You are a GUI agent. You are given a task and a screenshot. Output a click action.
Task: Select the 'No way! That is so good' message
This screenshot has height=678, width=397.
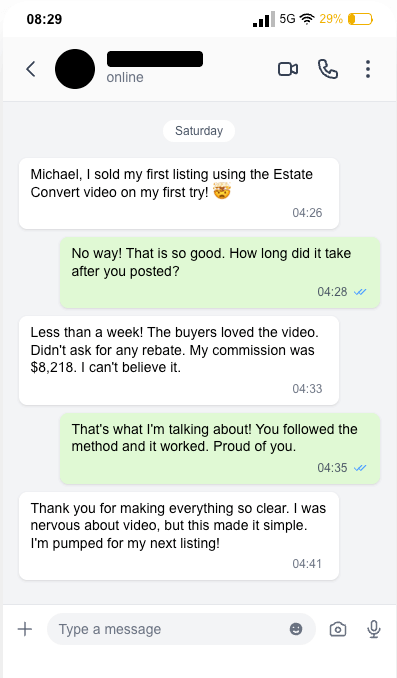(x=220, y=272)
